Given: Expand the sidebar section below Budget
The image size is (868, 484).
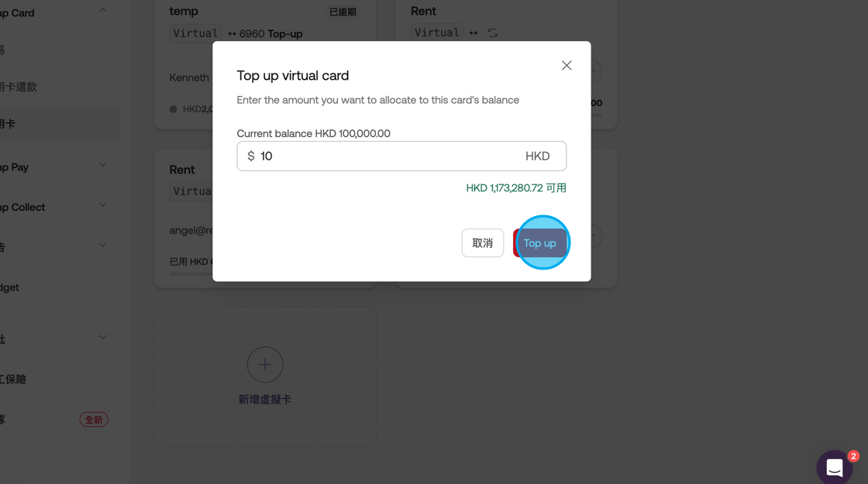Looking at the screenshot, I should 103,338.
